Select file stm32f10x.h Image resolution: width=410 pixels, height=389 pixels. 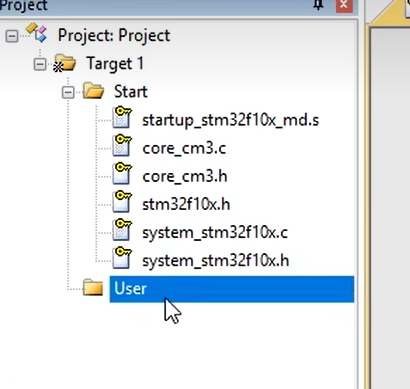(x=186, y=204)
